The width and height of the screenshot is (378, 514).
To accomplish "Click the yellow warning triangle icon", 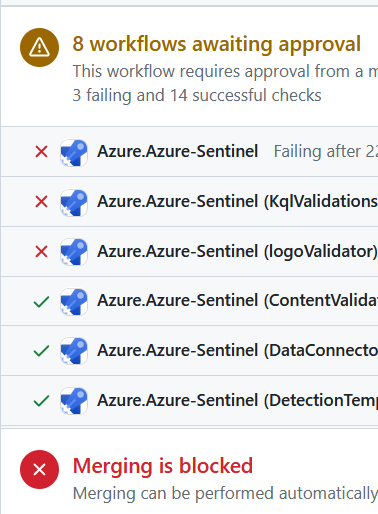I will tap(39, 47).
